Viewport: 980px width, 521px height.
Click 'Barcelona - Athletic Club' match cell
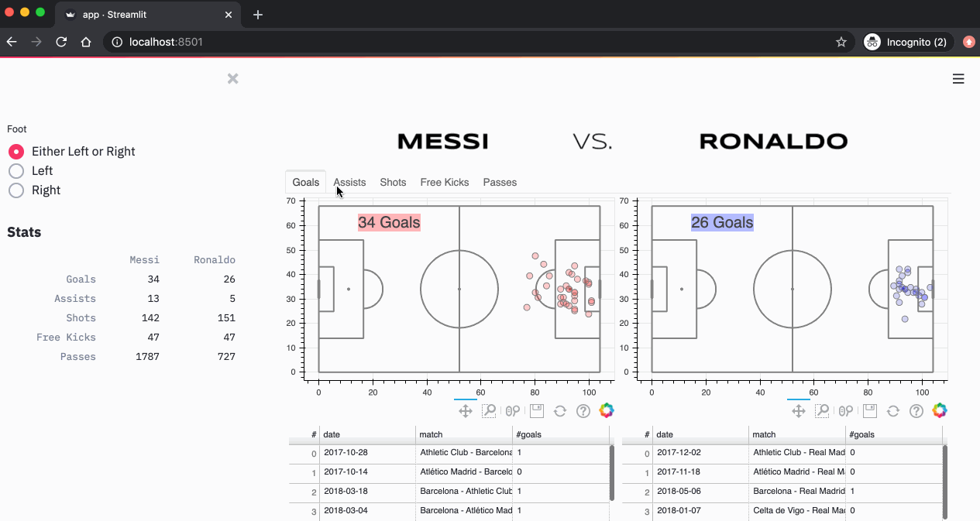[463, 492]
